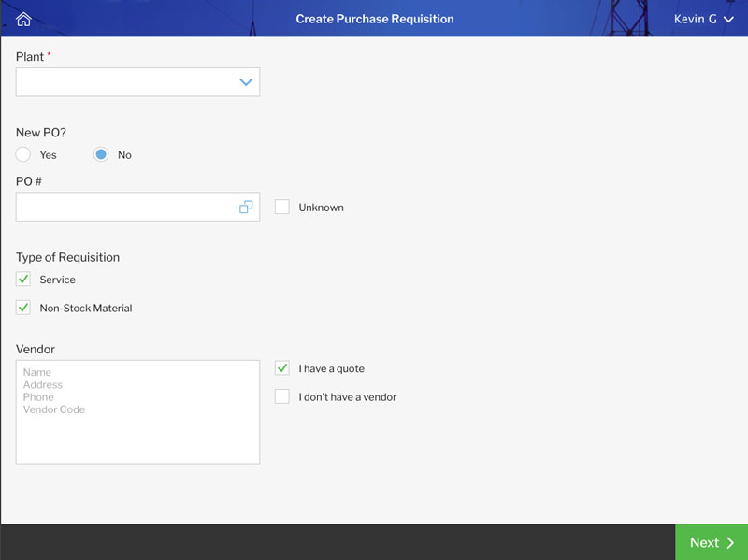Click the Service label text
This screenshot has height=560, width=748.
pos(57,280)
